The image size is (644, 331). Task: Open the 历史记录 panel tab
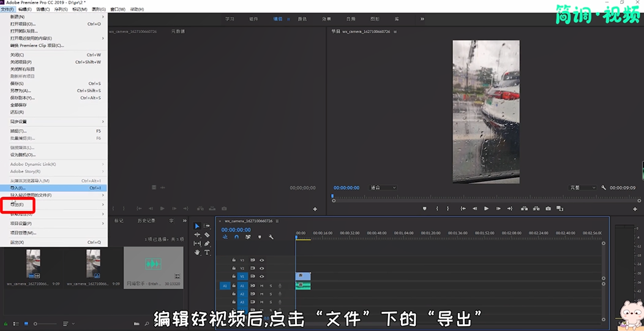146,220
